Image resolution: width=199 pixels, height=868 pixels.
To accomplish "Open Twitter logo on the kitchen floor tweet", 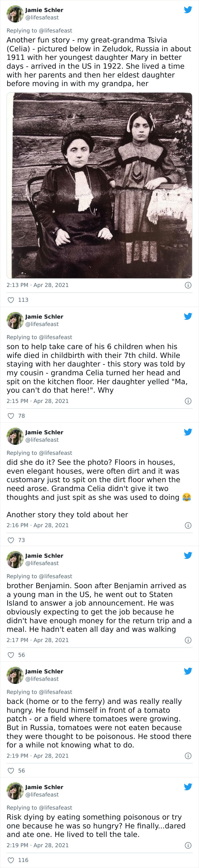I will (x=188, y=316).
